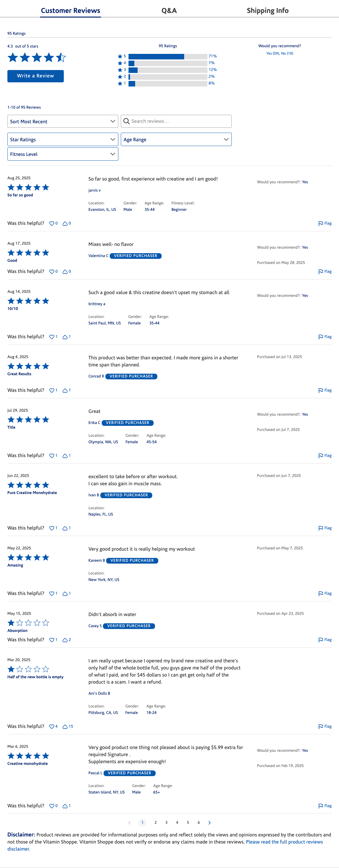
Task: Expand the Fitness Level filter
Action: [62, 154]
